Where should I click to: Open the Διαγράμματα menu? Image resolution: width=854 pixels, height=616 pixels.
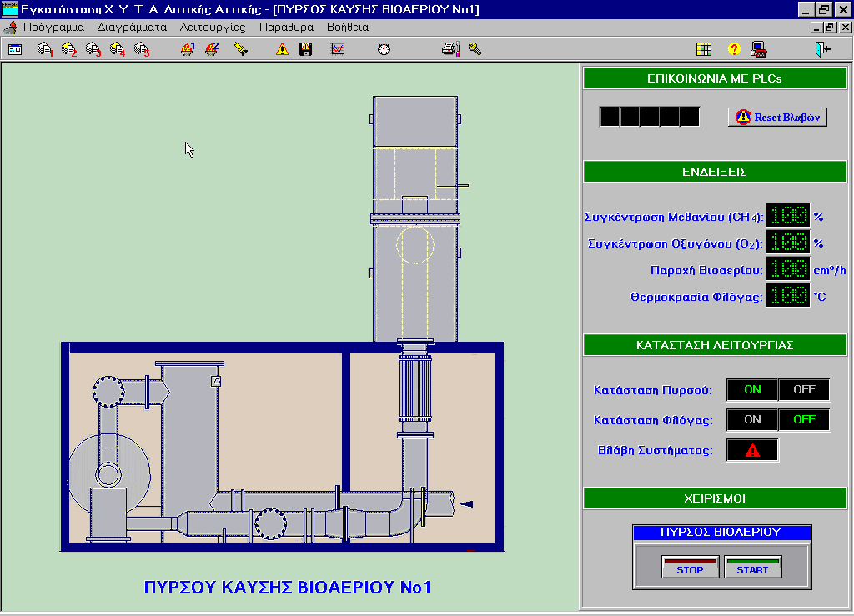tap(132, 27)
